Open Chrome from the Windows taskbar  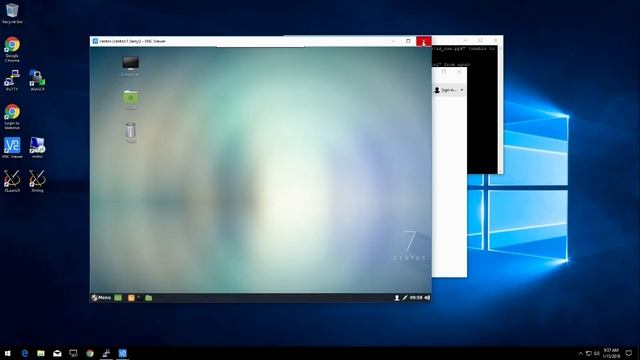[x=90, y=353]
